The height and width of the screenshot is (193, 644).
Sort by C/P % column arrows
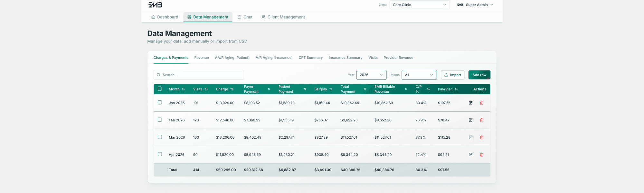click(428, 89)
